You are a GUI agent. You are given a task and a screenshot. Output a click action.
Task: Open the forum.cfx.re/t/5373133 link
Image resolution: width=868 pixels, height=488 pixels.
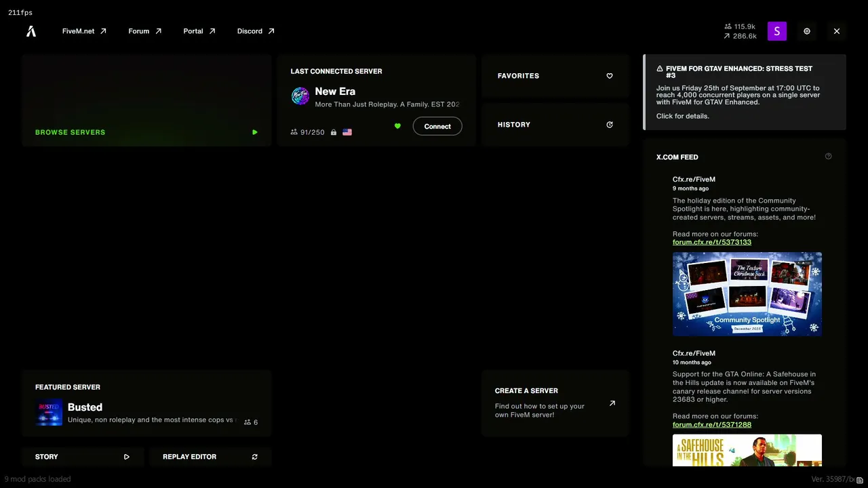tap(712, 242)
